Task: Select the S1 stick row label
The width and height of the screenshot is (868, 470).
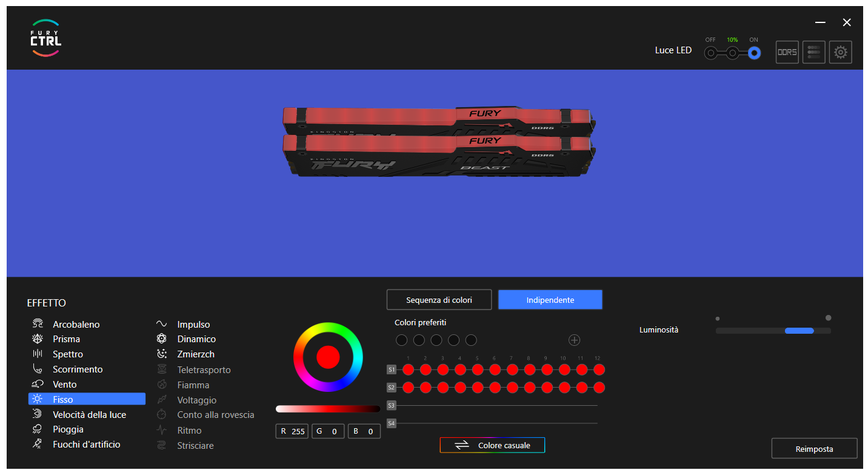Action: coord(392,369)
